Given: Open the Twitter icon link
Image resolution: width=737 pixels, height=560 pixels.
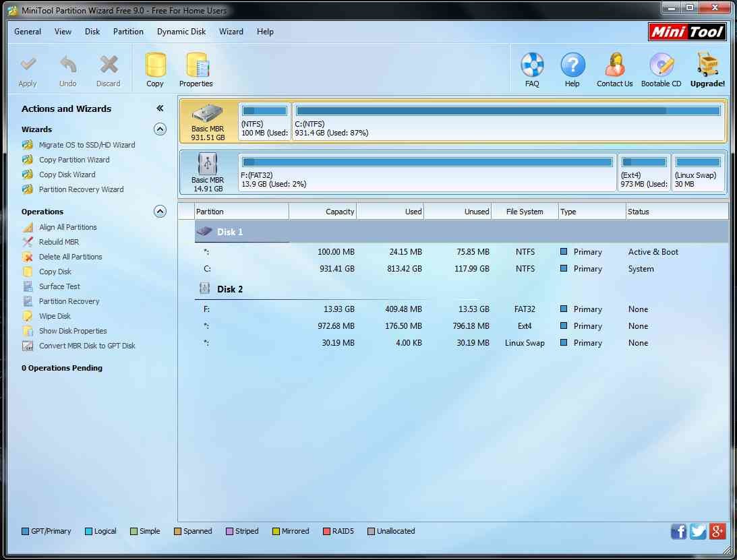Looking at the screenshot, I should pyautogui.click(x=698, y=531).
